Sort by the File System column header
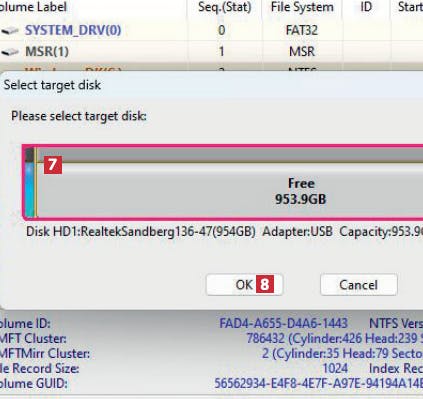 coord(302,7)
